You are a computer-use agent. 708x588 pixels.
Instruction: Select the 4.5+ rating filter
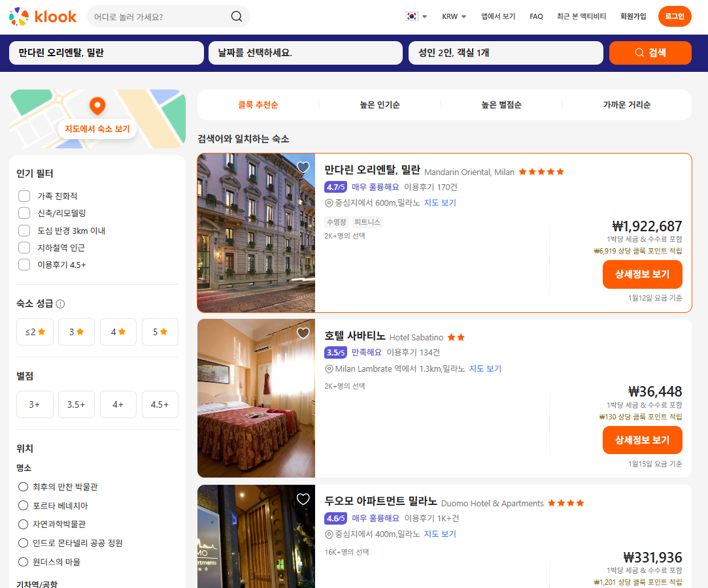[160, 404]
